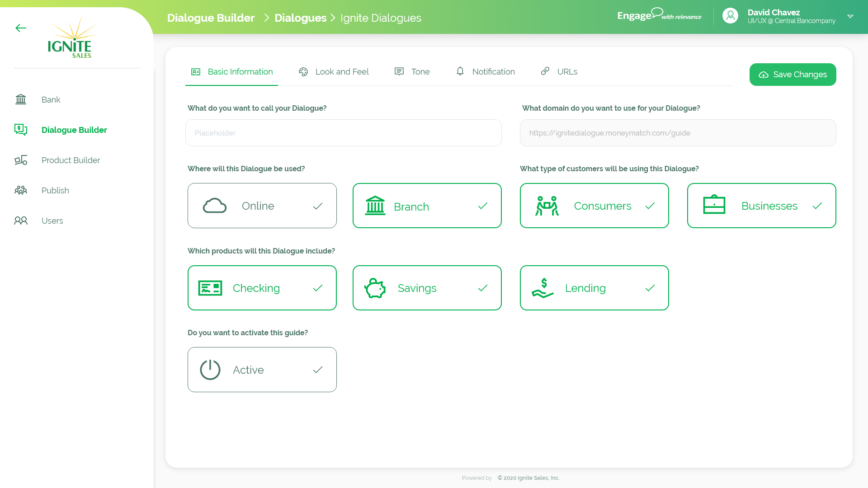Click the Bank building icon in sidebar
The width and height of the screenshot is (868, 488).
coord(21,99)
